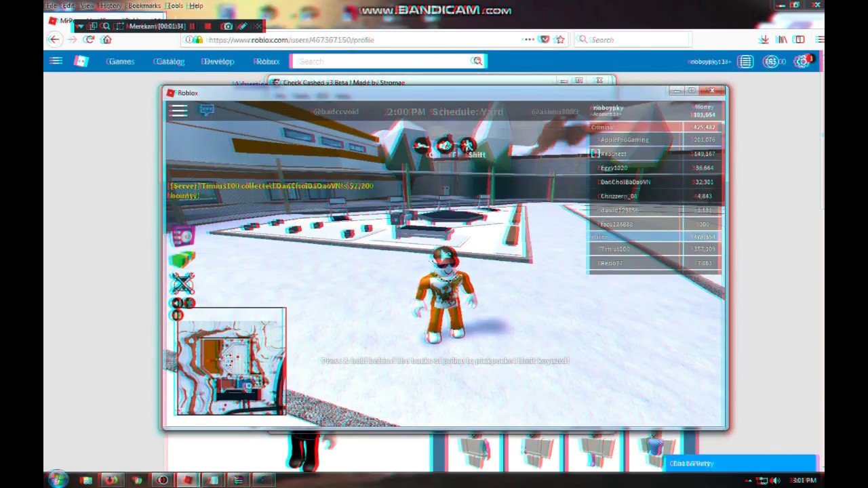
Task: Go to Catalog on Roblox site
Action: [x=169, y=61]
